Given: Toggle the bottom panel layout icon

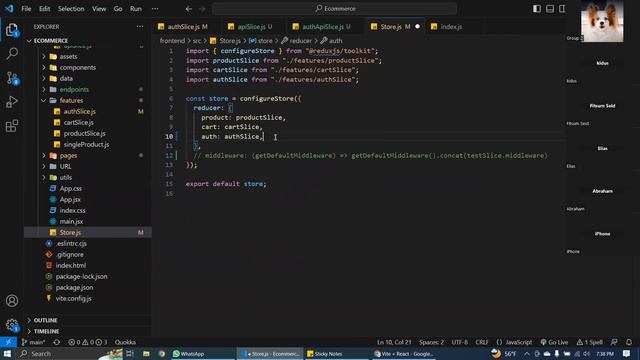Looking at the screenshot, I should click(550, 9).
